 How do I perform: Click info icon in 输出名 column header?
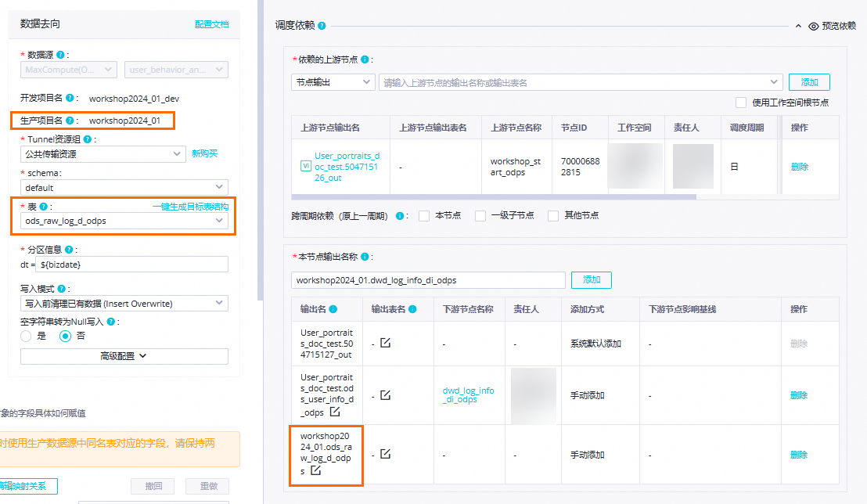[333, 309]
